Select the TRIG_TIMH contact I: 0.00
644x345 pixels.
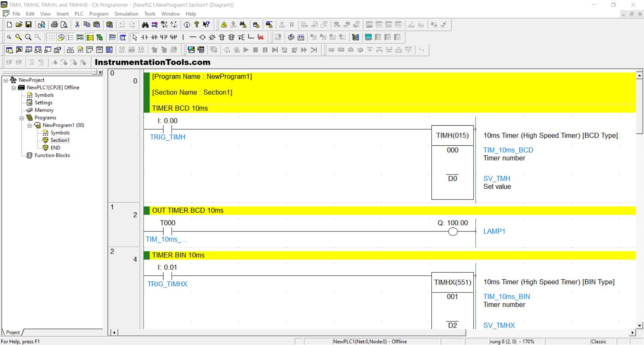(167, 129)
